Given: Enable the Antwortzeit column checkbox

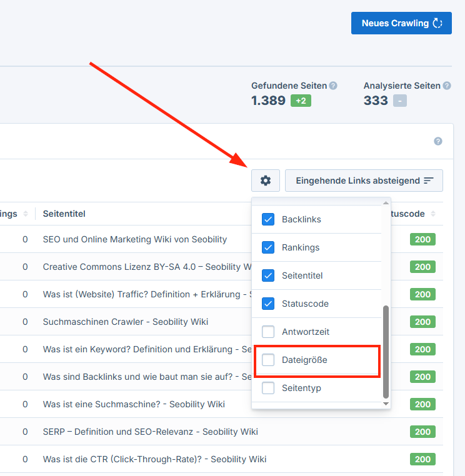Looking at the screenshot, I should [x=268, y=332].
